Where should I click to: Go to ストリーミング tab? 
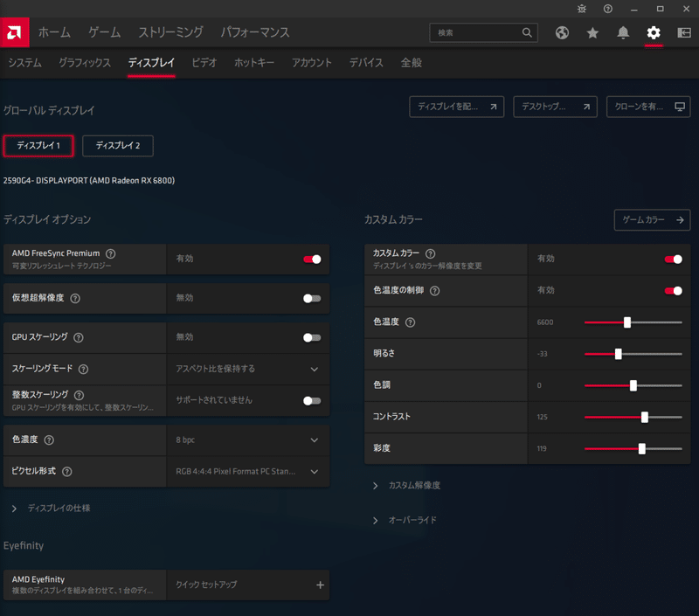[170, 32]
